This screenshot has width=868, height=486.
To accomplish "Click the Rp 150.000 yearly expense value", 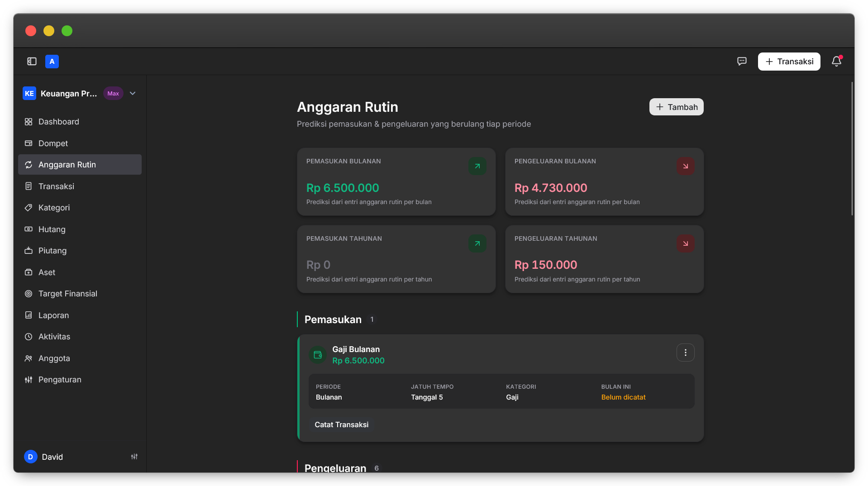I will (x=546, y=265).
